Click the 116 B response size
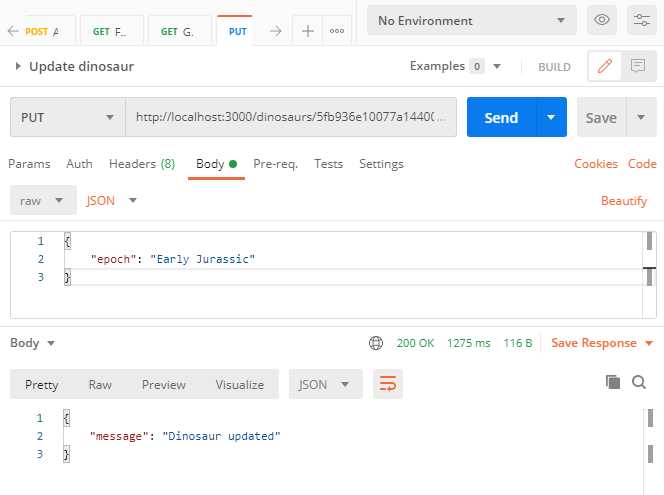664x495 pixels. pos(517,343)
